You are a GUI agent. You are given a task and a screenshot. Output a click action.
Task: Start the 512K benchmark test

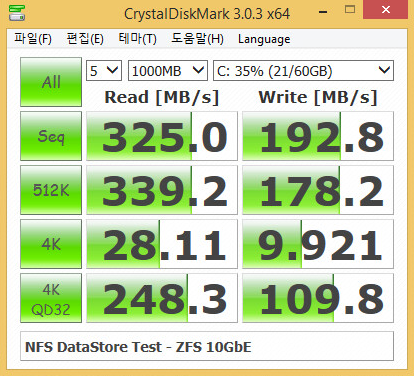pos(51,190)
